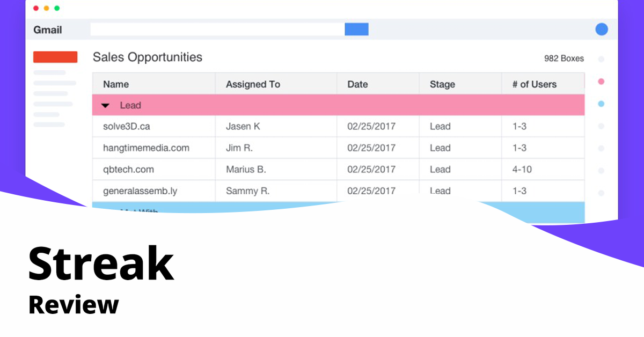The image size is (644, 337).
Task: Click the blue search button
Action: click(x=356, y=29)
